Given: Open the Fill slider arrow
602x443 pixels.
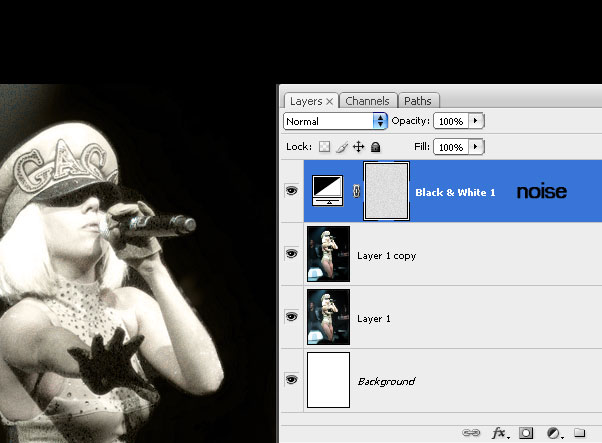Looking at the screenshot, I should click(476, 147).
